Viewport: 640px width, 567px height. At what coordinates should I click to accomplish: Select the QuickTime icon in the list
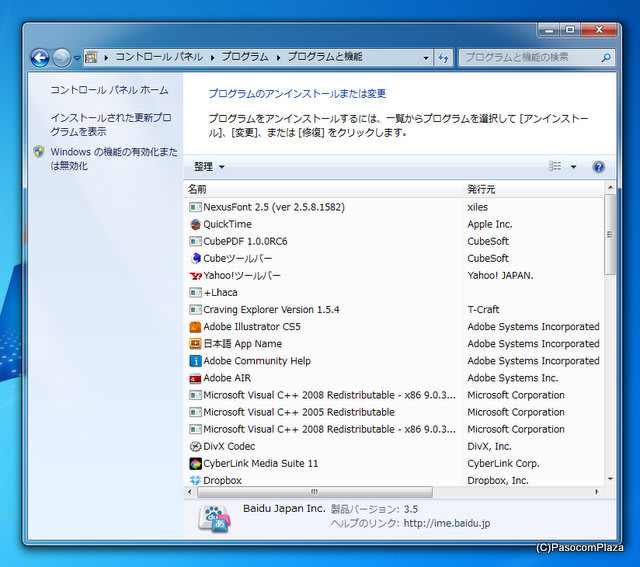click(x=195, y=224)
